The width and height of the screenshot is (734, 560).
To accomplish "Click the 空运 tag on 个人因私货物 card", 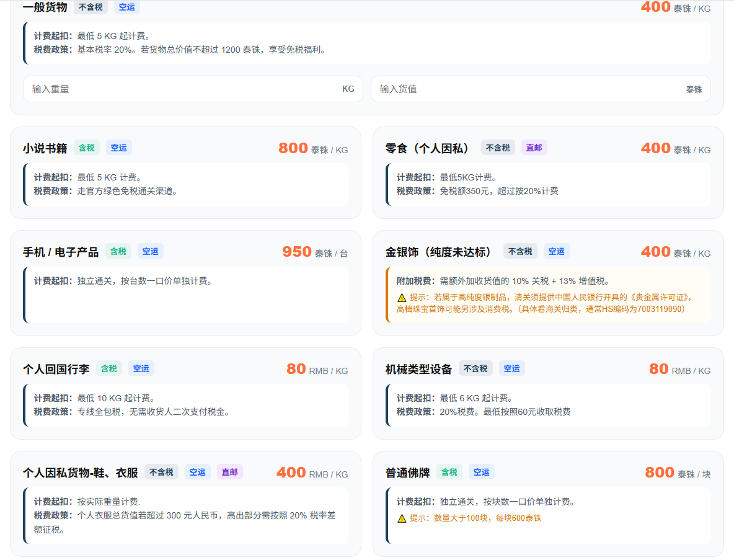I will click(x=198, y=472).
